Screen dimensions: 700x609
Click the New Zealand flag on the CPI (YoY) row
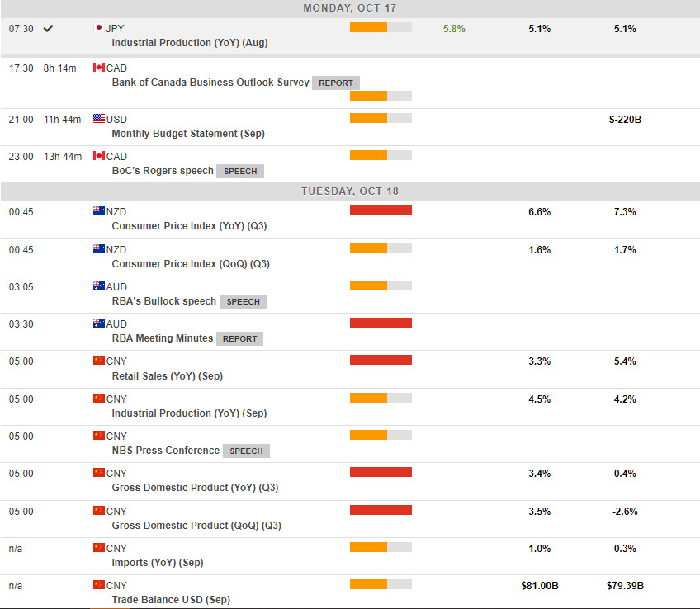point(99,211)
